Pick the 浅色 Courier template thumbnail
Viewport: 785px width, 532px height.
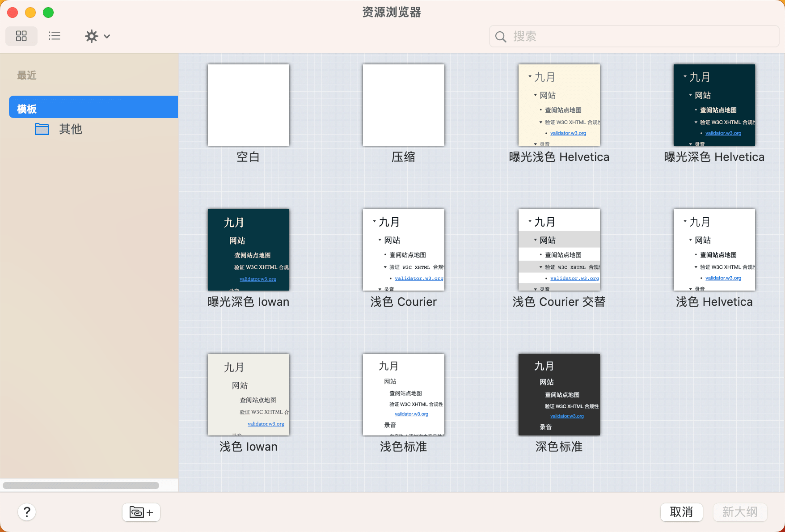click(x=404, y=250)
